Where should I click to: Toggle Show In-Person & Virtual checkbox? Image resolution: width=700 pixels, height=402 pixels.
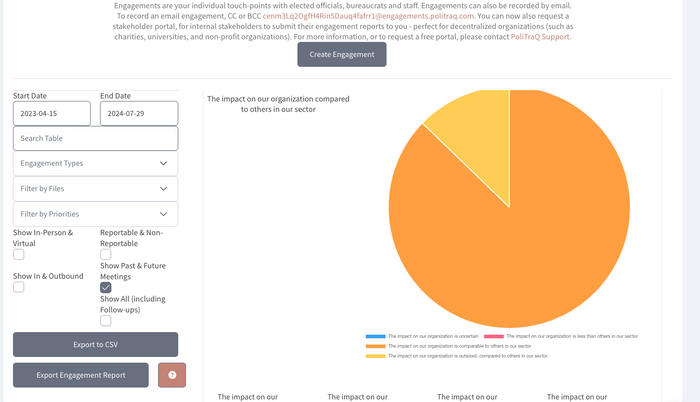[19, 254]
